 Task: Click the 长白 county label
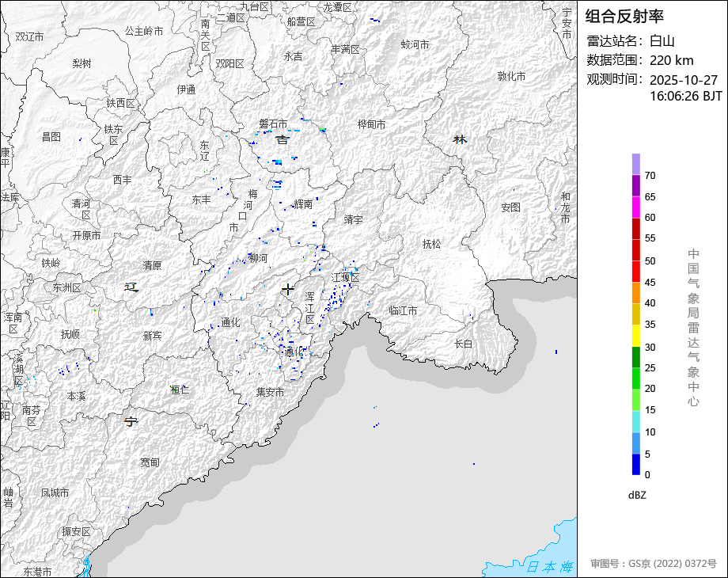(x=463, y=344)
